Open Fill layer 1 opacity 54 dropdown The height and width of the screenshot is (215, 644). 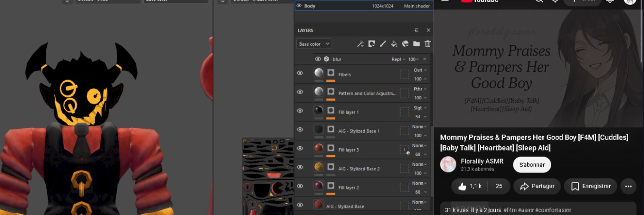420,117
